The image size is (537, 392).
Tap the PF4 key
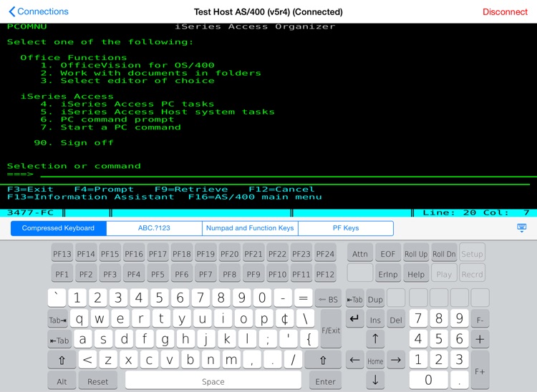pyautogui.click(x=134, y=275)
